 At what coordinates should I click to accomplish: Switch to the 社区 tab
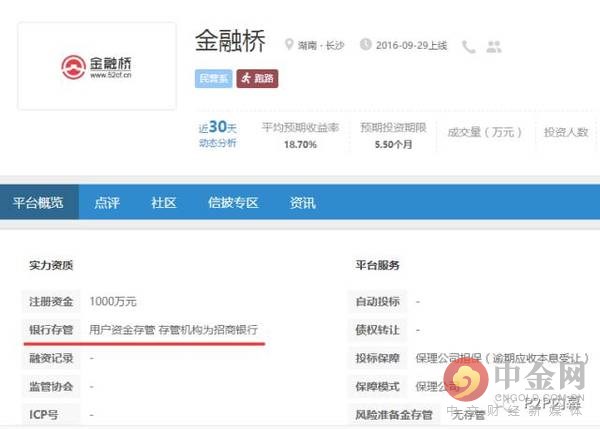pyautogui.click(x=164, y=202)
